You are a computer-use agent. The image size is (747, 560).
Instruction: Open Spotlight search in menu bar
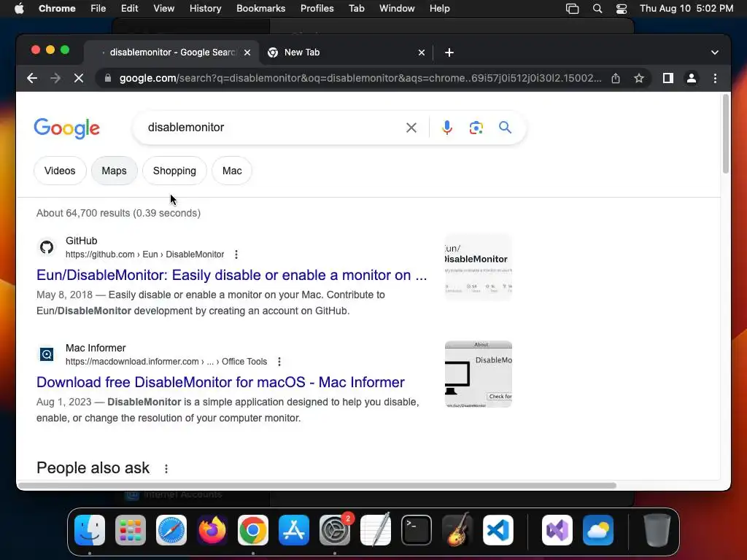(x=597, y=9)
